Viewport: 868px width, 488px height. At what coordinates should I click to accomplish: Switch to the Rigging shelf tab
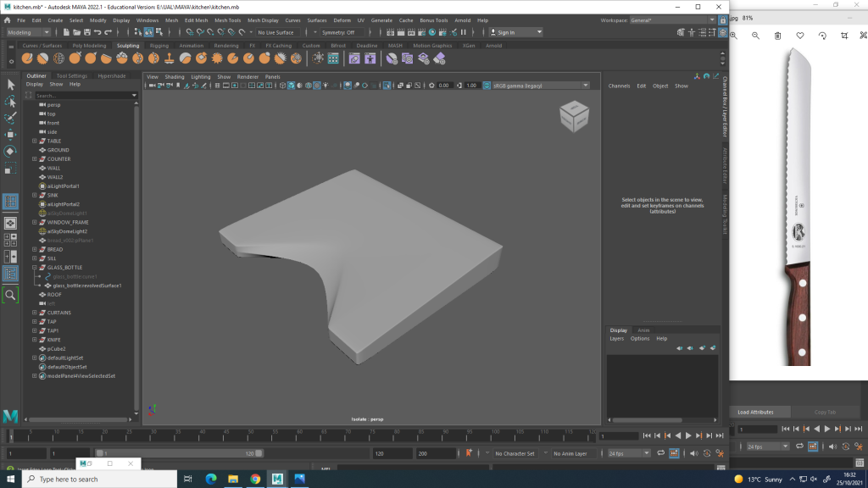pos(159,46)
